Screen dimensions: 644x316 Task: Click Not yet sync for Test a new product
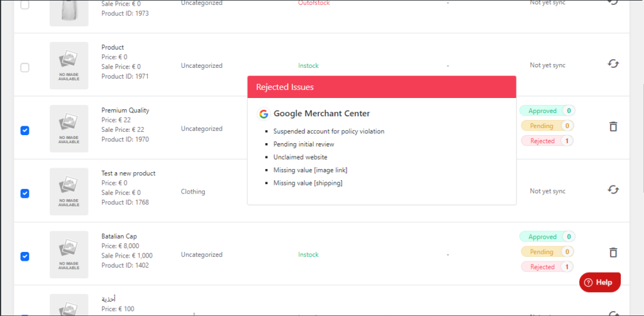point(548,191)
